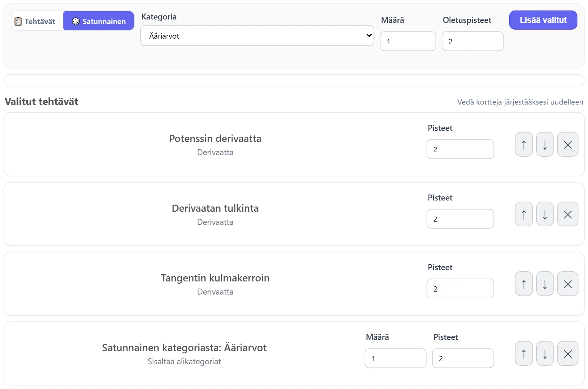
Task: Click Derivaatta subtitle under Potenssin derivaatta
Action: [x=215, y=153]
